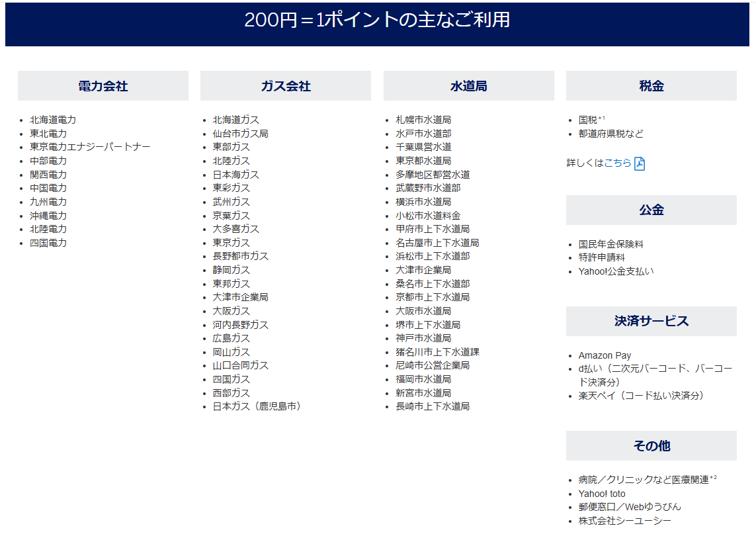
Task: Click 楽天ペイ（コード払い決済分） list item
Action: coord(642,396)
